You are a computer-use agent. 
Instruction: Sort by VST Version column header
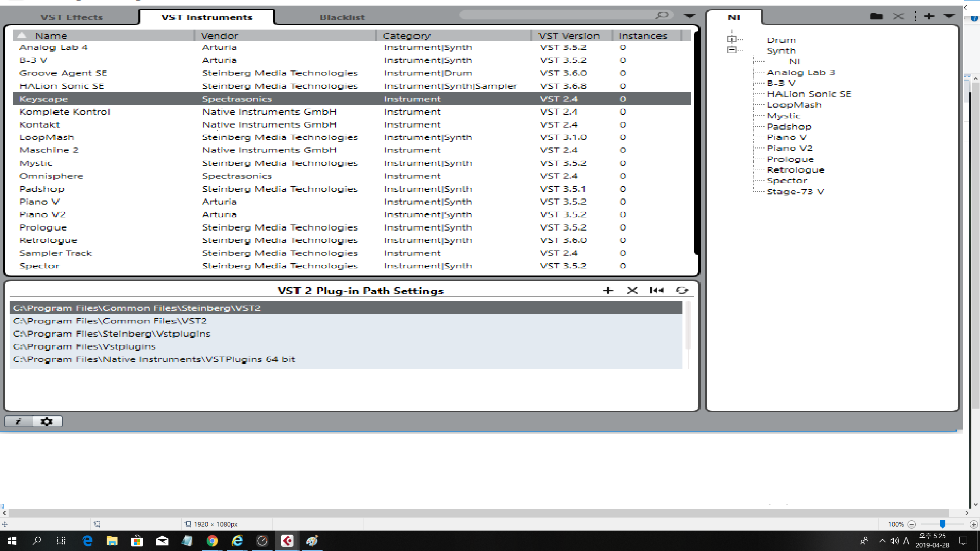pyautogui.click(x=572, y=36)
